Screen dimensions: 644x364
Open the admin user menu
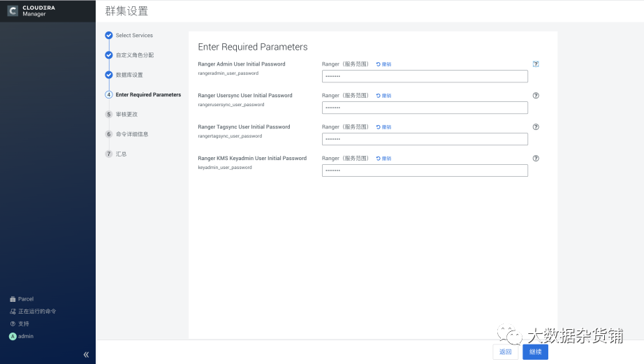(25, 337)
